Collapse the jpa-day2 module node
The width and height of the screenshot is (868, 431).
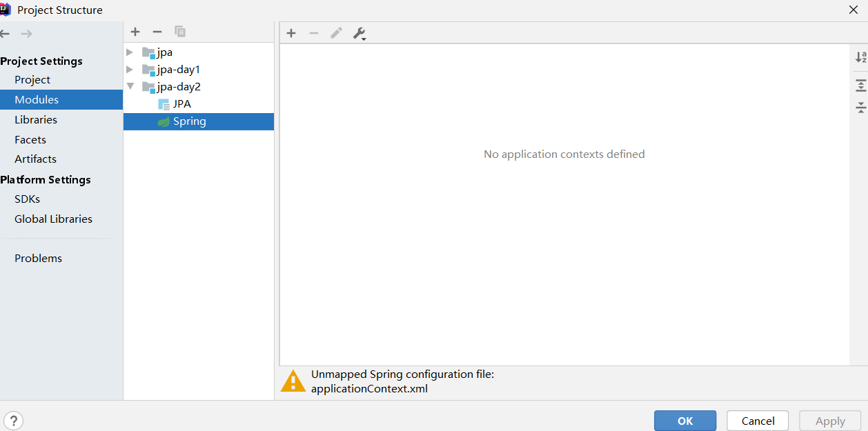click(x=130, y=86)
